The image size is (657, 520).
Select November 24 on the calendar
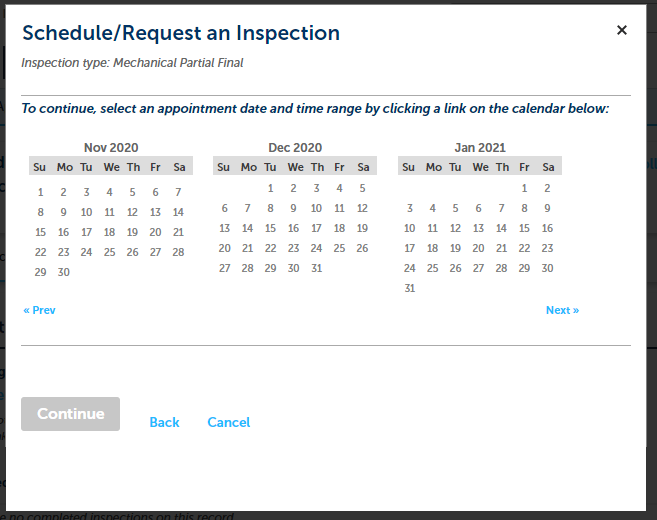coord(86,252)
